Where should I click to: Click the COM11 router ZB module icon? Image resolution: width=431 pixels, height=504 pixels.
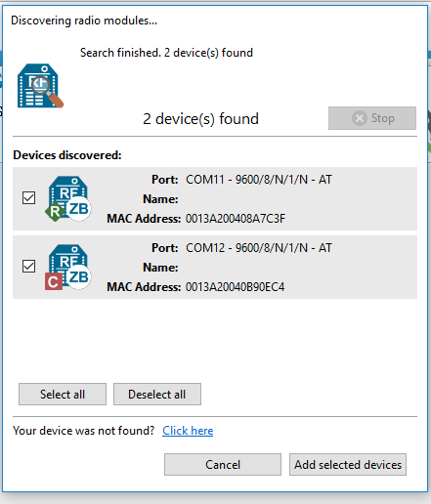pos(68,198)
